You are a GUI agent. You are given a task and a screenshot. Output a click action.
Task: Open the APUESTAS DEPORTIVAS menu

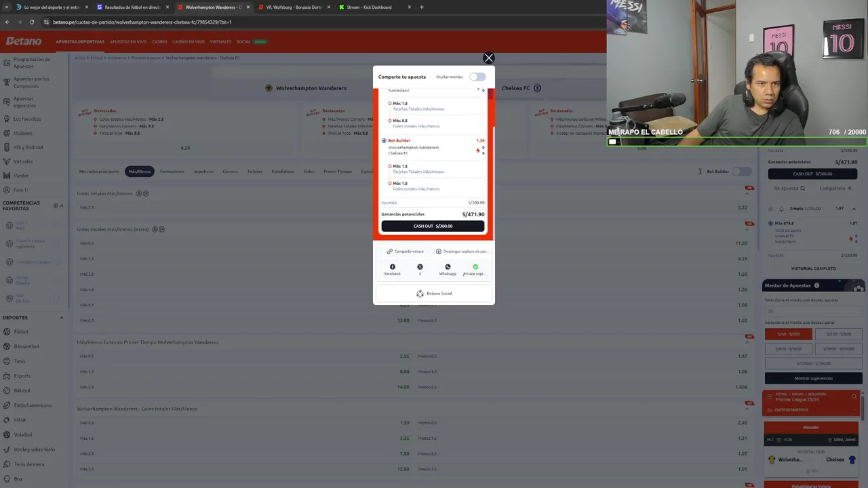(80, 41)
